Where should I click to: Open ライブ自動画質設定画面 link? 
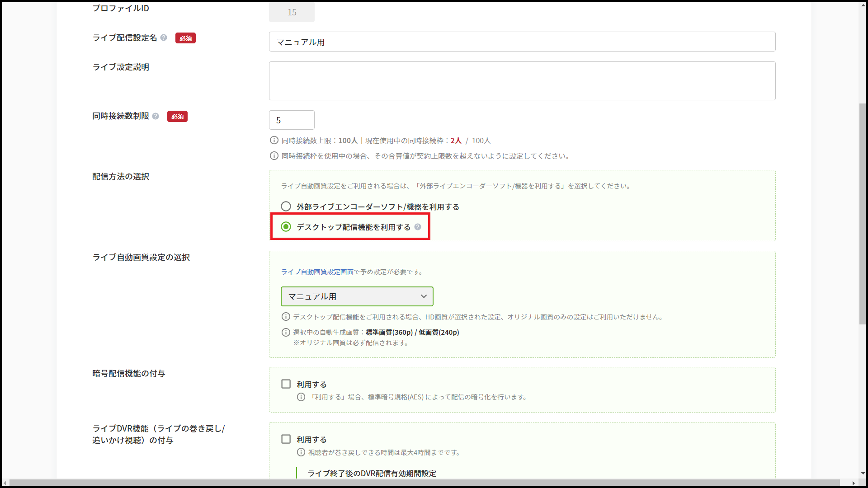[317, 272]
